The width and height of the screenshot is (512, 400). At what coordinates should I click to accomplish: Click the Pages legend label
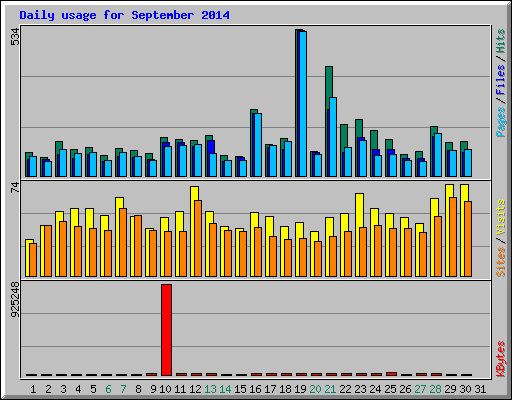pos(501,122)
